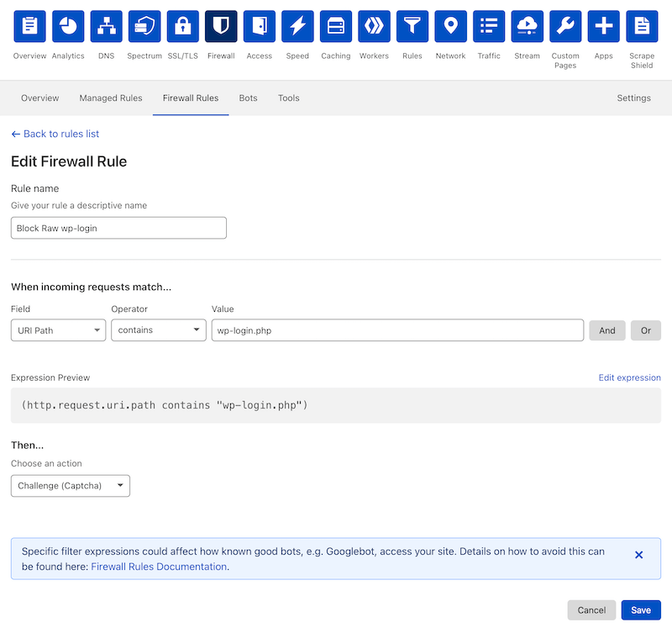Save the firewall rule
Screen dimensions: 672x633
point(641,609)
